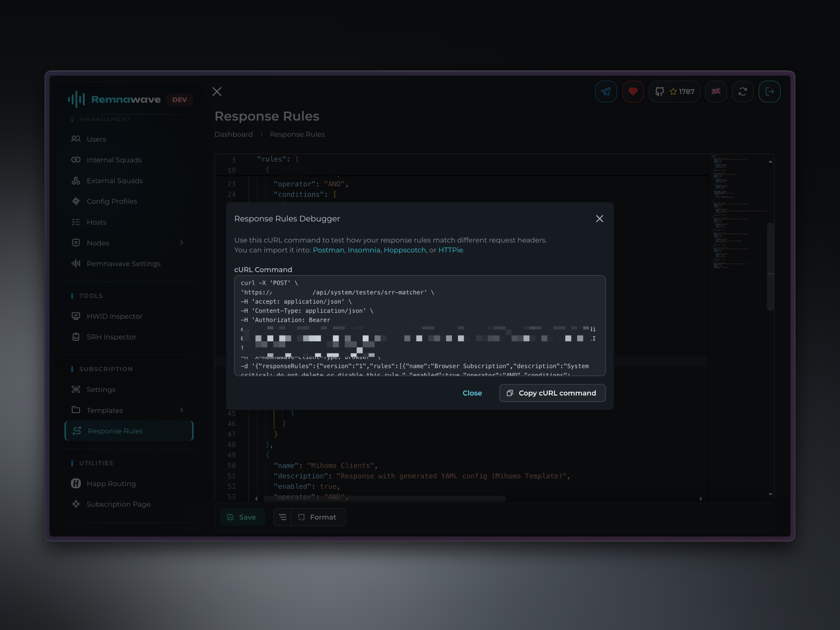This screenshot has height=630, width=840.
Task: Click the UK flag language selector
Action: (716, 91)
